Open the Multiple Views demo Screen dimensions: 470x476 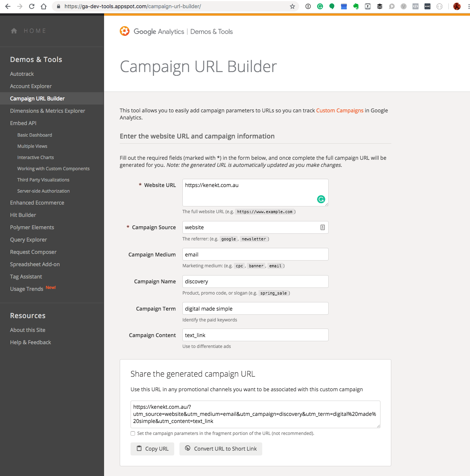pos(32,146)
